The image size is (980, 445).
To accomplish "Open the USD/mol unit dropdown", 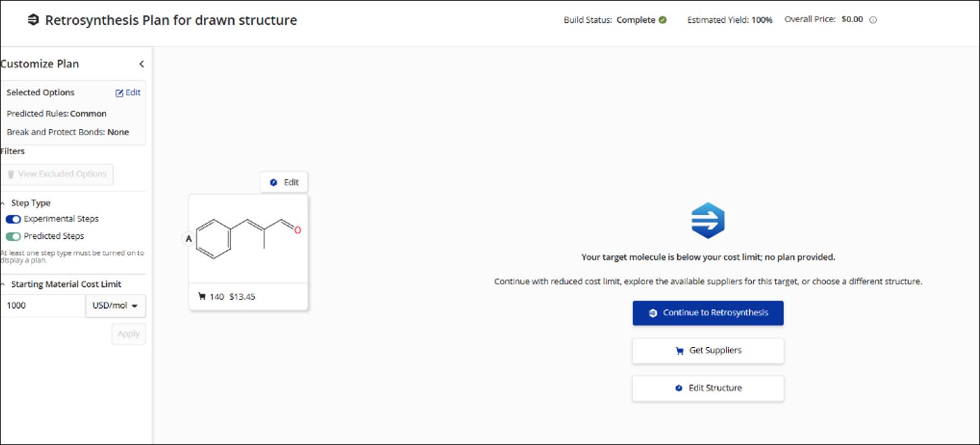I will pyautogui.click(x=115, y=306).
